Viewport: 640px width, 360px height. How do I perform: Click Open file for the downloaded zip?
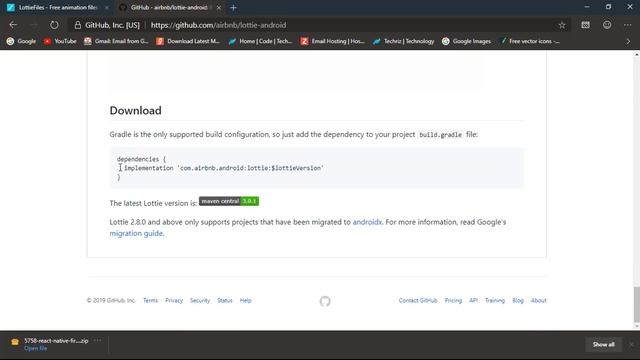[x=35, y=348]
